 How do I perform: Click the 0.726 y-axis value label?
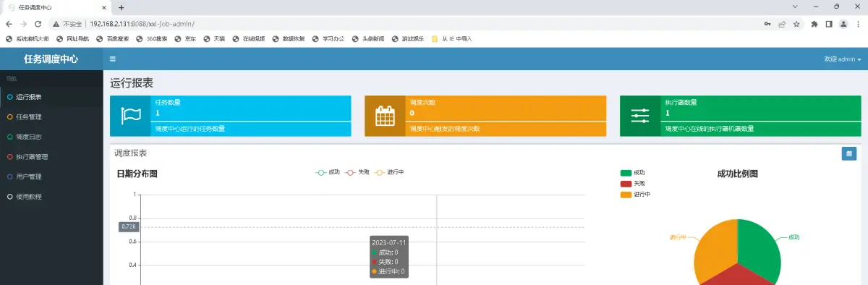click(x=128, y=226)
